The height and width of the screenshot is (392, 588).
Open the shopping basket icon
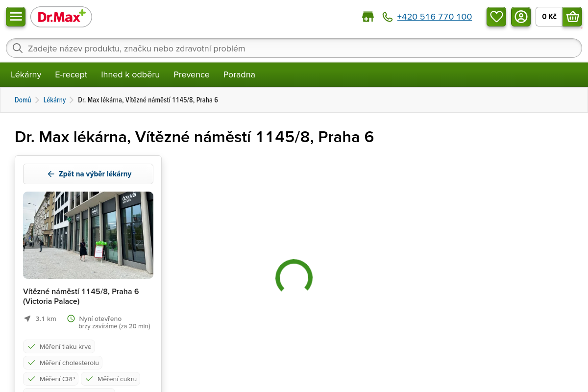(x=572, y=17)
